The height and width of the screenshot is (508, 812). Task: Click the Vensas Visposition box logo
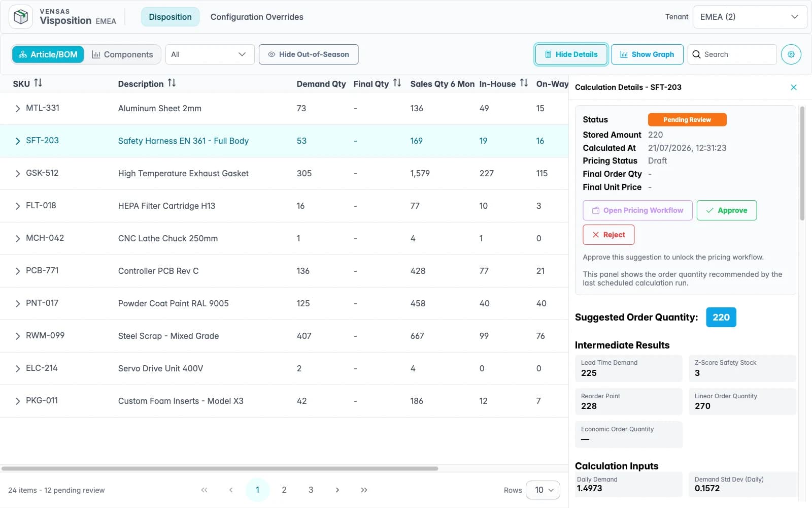click(21, 17)
